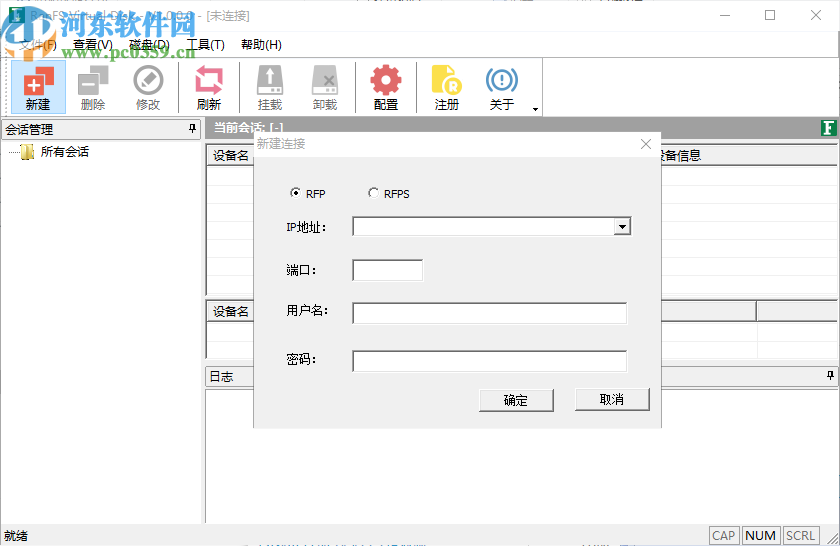
Task: Open the IP地址 dropdown arrow
Action: tap(622, 227)
